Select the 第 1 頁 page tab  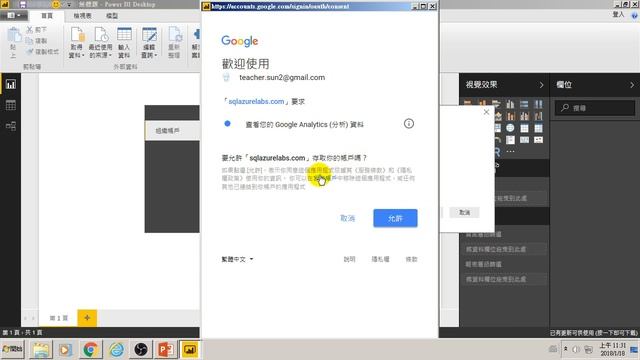58,318
